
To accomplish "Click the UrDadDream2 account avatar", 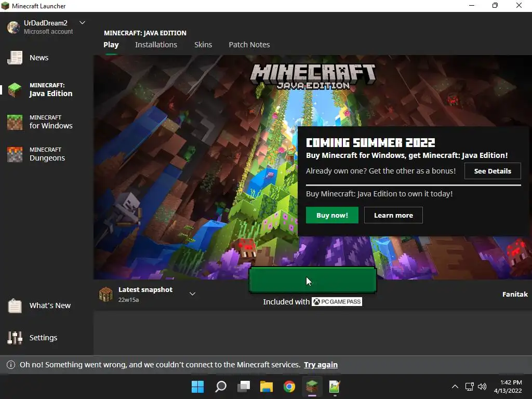I will 14,27.
